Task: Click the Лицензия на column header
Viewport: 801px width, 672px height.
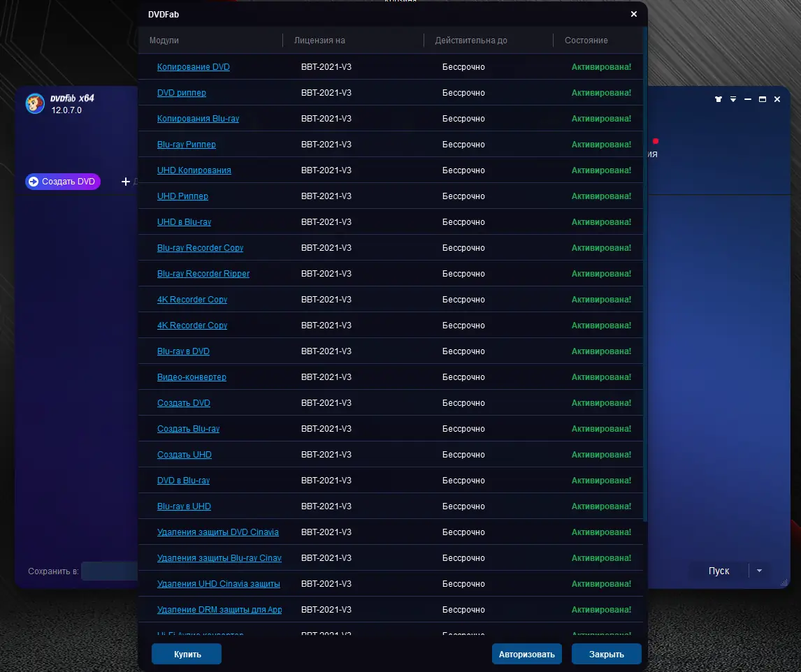Action: click(x=319, y=41)
